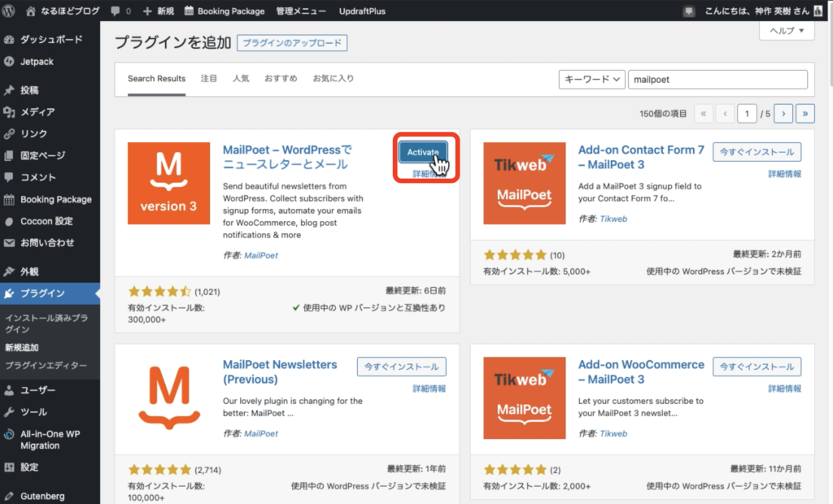Open the MailPoet – WordPress plugin title link
This screenshot has height=504, width=833.
click(287, 157)
